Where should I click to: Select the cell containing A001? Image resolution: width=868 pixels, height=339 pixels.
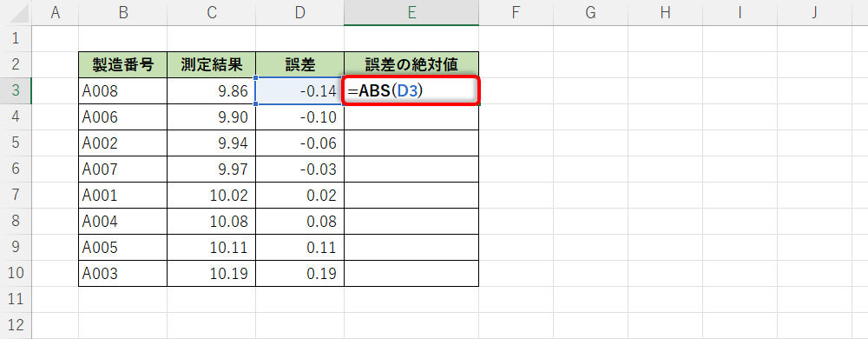coord(122,195)
